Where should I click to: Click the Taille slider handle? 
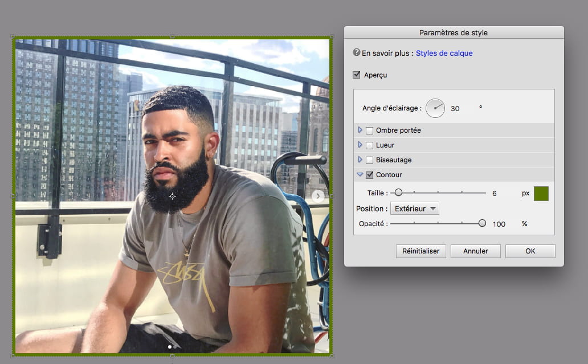pyautogui.click(x=398, y=193)
